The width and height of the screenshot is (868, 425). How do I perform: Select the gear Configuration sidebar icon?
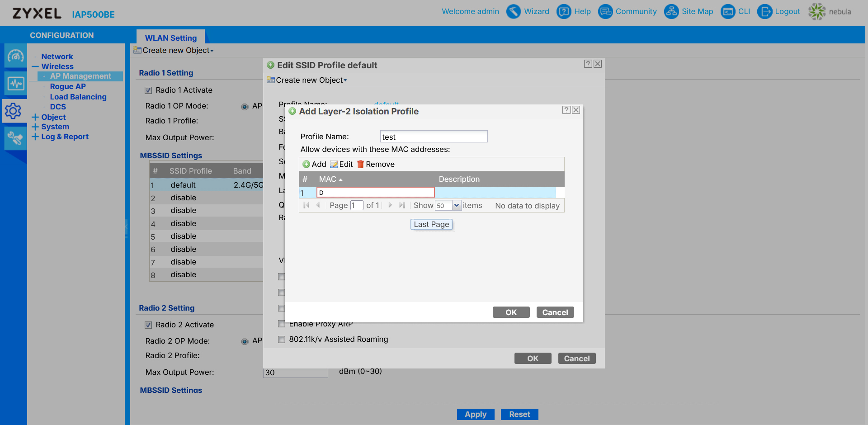coord(14,111)
